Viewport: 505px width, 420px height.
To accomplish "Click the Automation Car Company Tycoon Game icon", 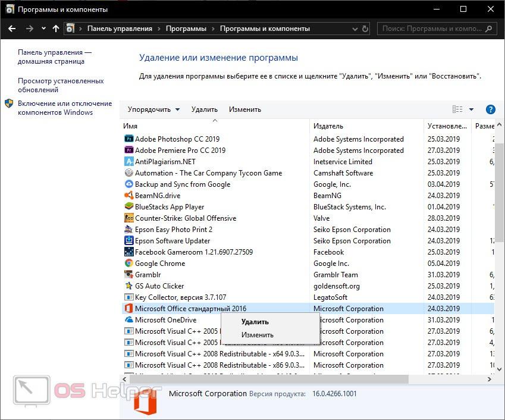I will click(129, 173).
